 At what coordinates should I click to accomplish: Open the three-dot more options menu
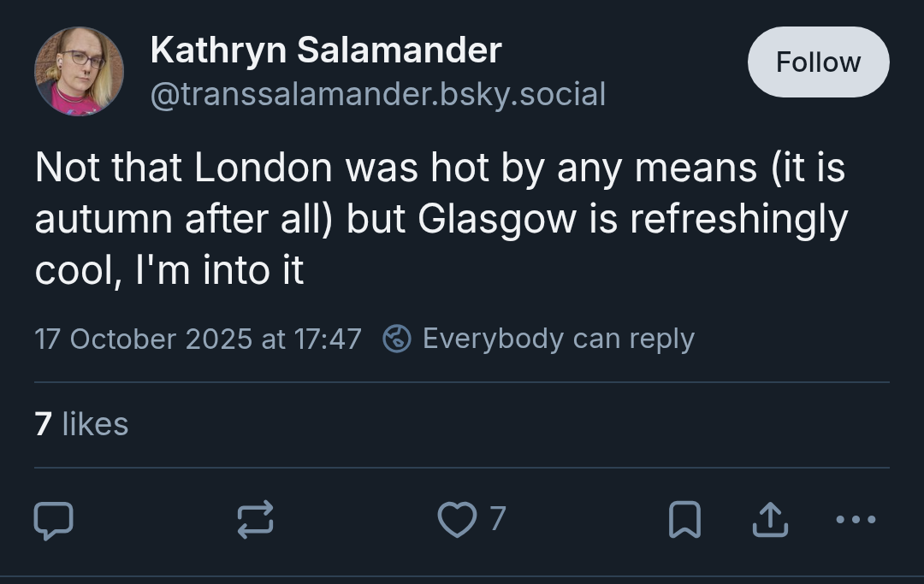[x=856, y=519]
